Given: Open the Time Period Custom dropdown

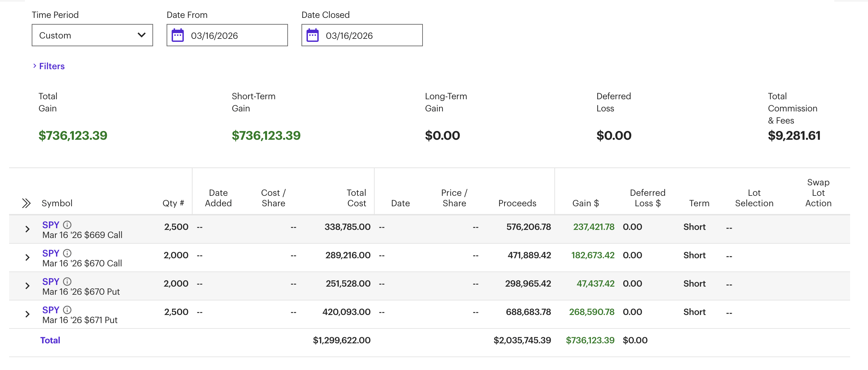Looking at the screenshot, I should pyautogui.click(x=92, y=35).
